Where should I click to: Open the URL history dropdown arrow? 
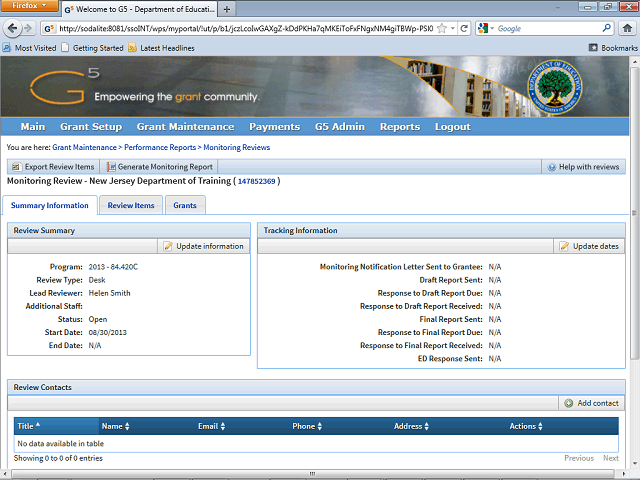453,29
